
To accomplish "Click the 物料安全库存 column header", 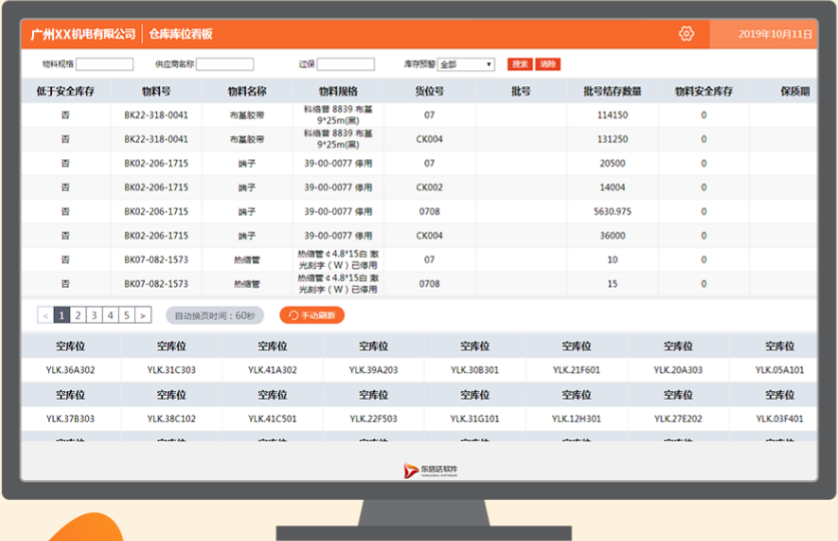I will (x=703, y=91).
